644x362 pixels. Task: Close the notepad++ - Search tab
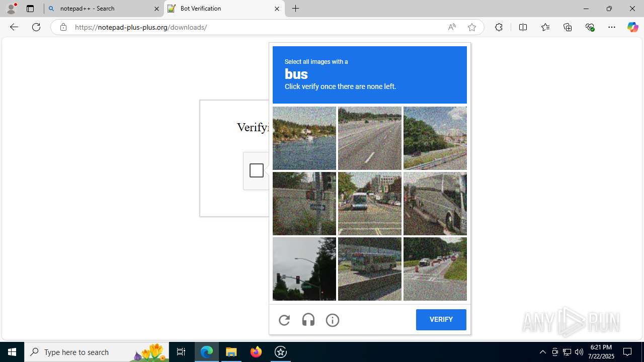tap(156, 9)
